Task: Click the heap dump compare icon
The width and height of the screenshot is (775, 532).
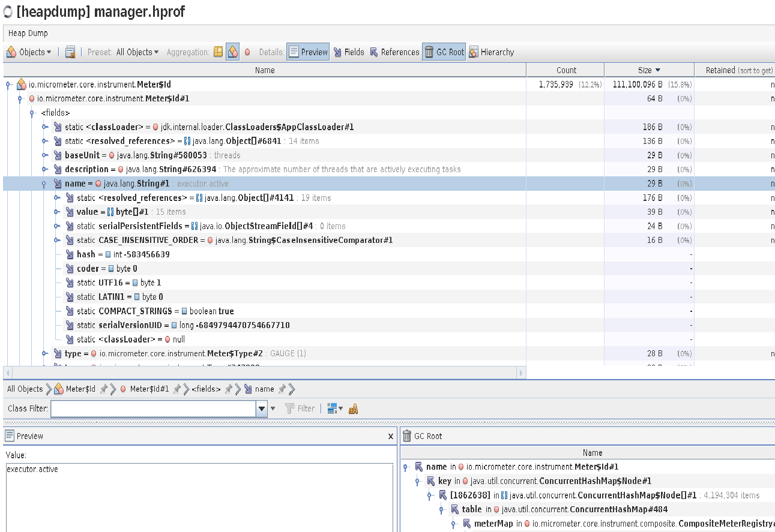Action: click(70, 52)
